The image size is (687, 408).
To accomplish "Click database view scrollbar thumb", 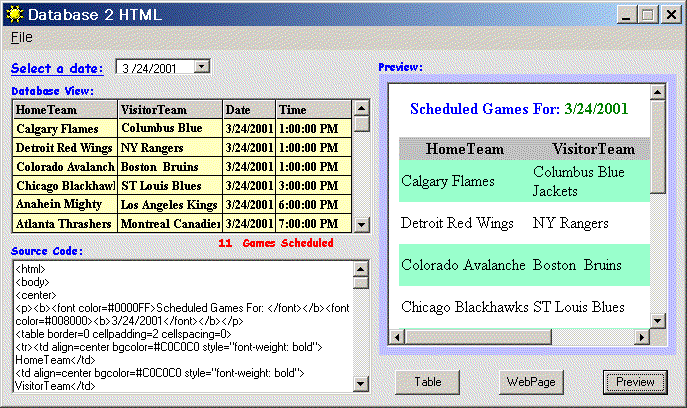I will 361,124.
